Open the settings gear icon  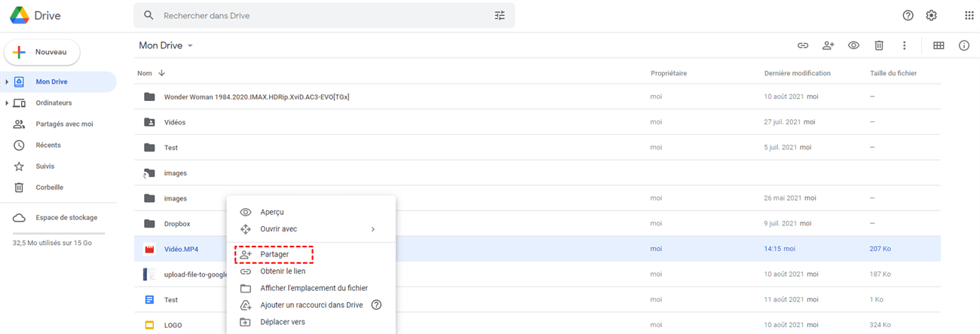931,15
